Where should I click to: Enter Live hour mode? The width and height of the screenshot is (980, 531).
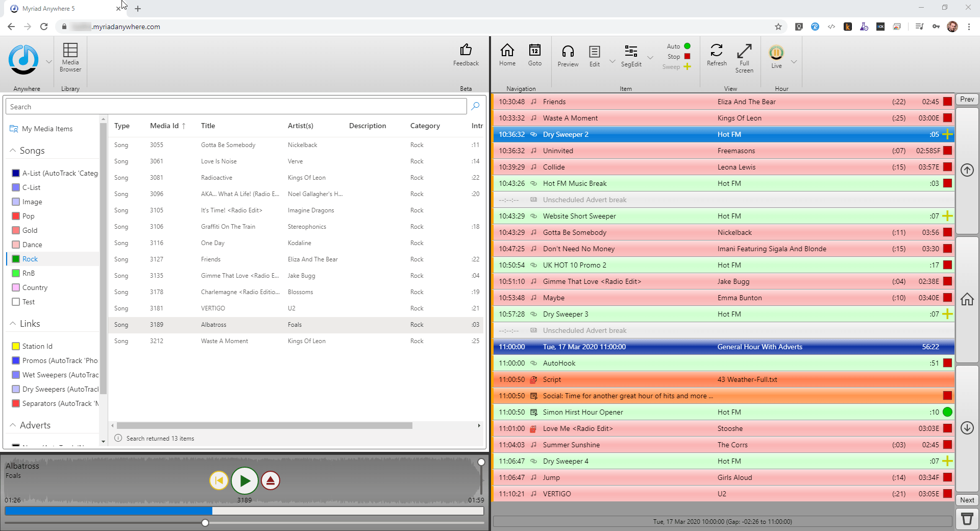776,55
